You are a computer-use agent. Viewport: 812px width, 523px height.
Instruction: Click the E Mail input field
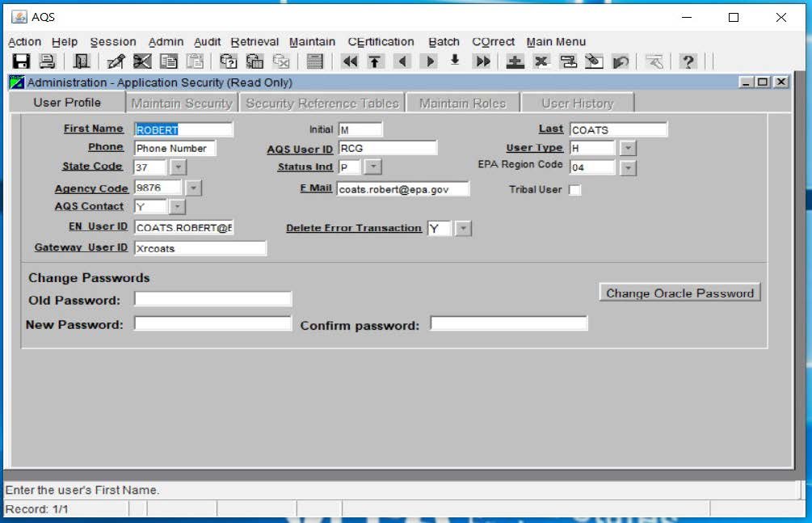(x=402, y=189)
